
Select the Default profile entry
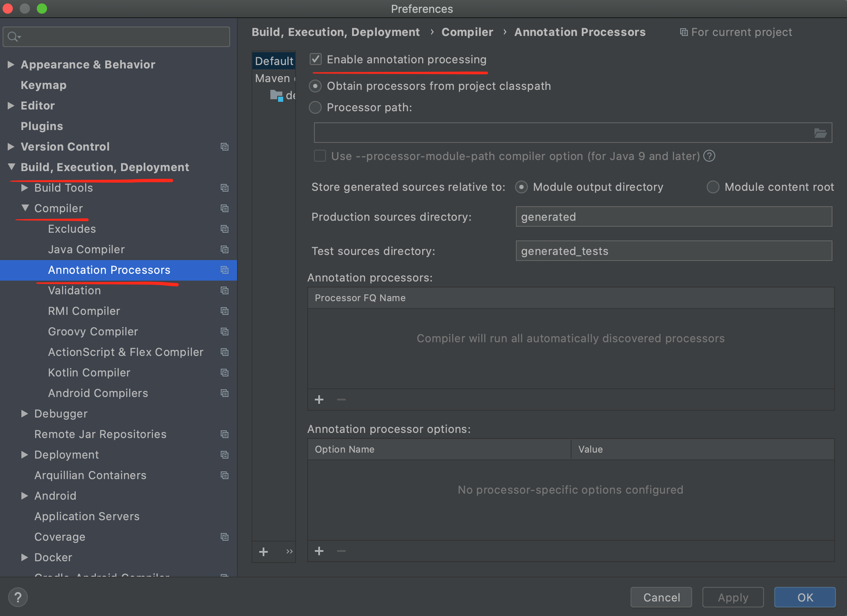pos(274,61)
